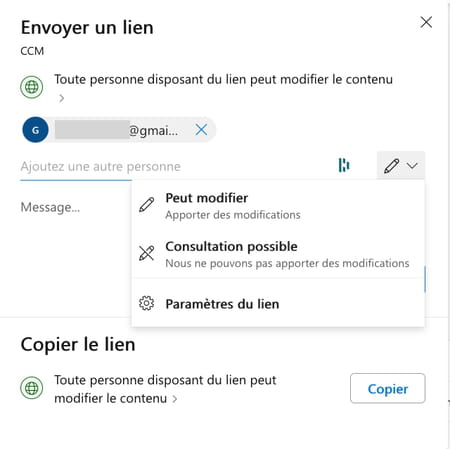Click the teal bars icon beside pencil
The height and width of the screenshot is (449, 450).
(x=344, y=165)
